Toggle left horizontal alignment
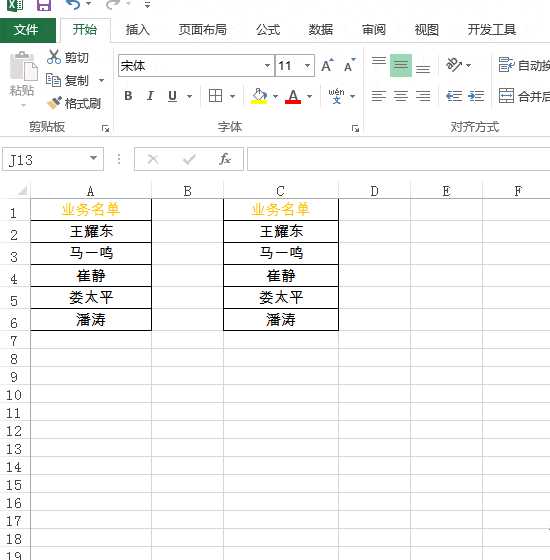Screen dimensions: 550x560 379,96
